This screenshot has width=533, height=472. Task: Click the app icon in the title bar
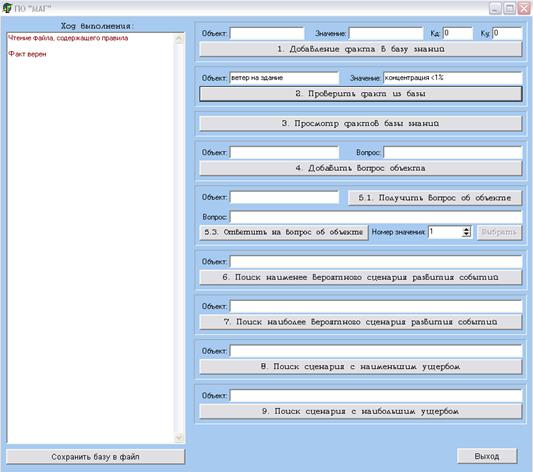(6, 8)
